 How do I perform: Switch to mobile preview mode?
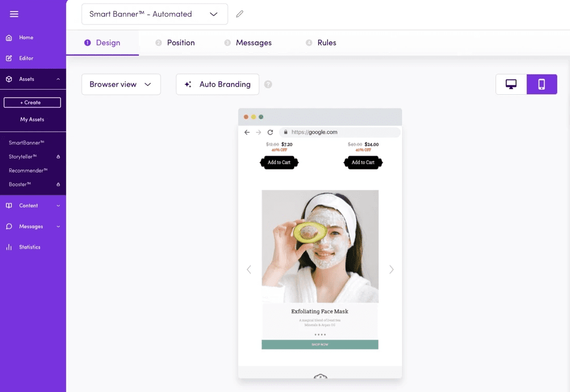tap(541, 84)
